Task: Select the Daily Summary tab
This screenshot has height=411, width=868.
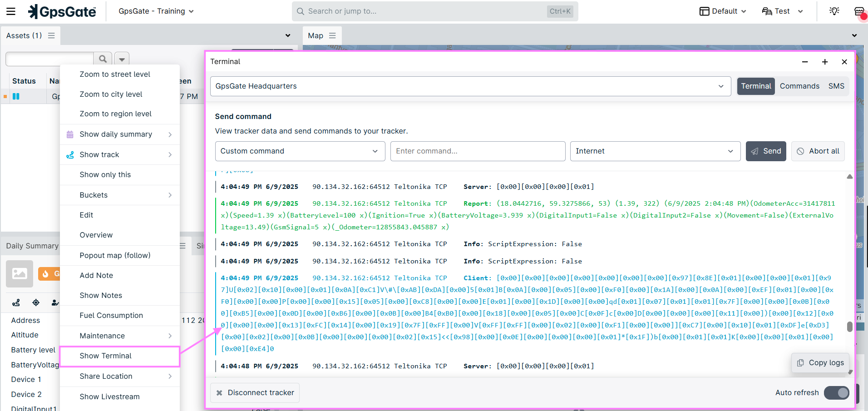Action: pos(32,246)
